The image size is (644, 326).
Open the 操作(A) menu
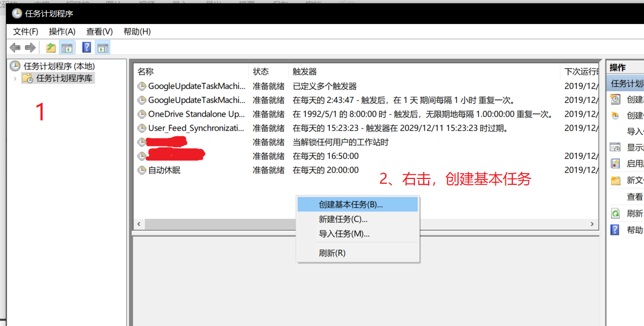(62, 31)
